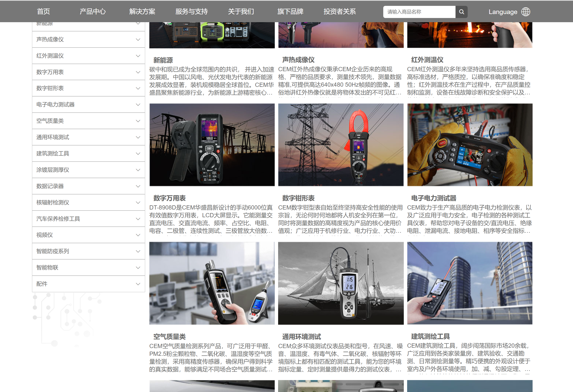The height and width of the screenshot is (392, 573).
Task: Select 智能物联 label in sidebar
Action: point(47,267)
